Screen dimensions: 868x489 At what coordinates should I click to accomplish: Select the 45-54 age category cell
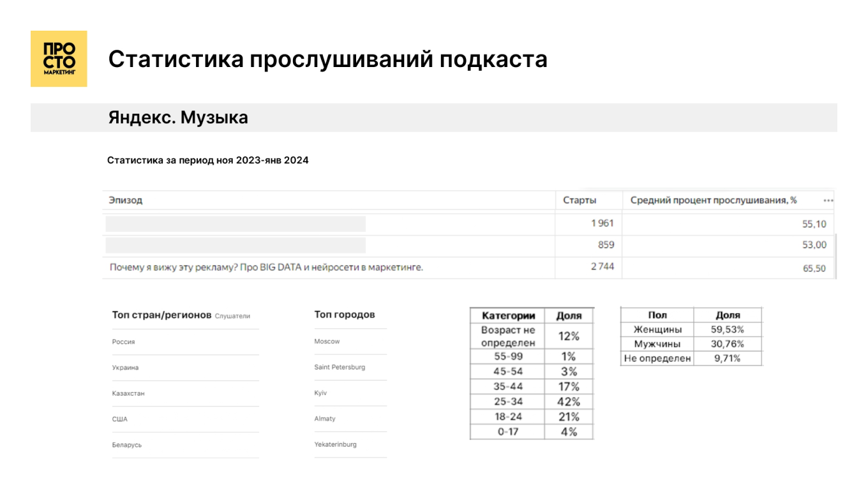[508, 372]
